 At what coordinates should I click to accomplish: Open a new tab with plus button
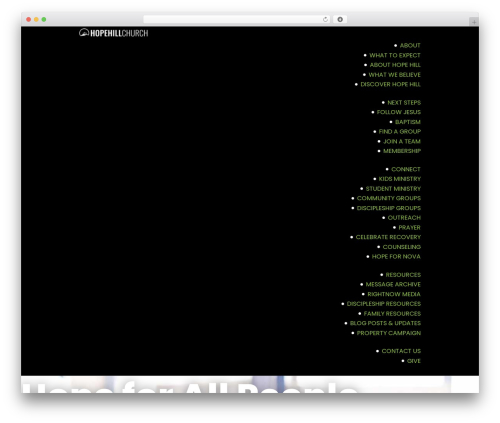(474, 22)
